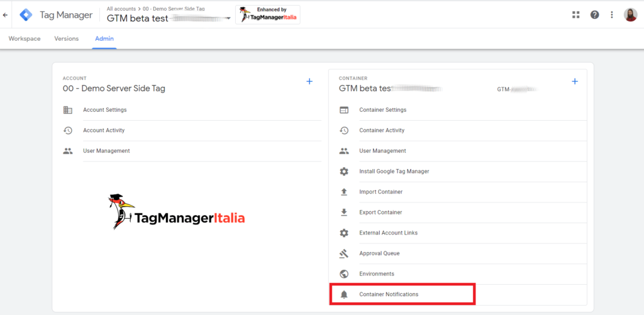Image resolution: width=644 pixels, height=315 pixels.
Task: Open the help question mark icon
Action: 594,15
